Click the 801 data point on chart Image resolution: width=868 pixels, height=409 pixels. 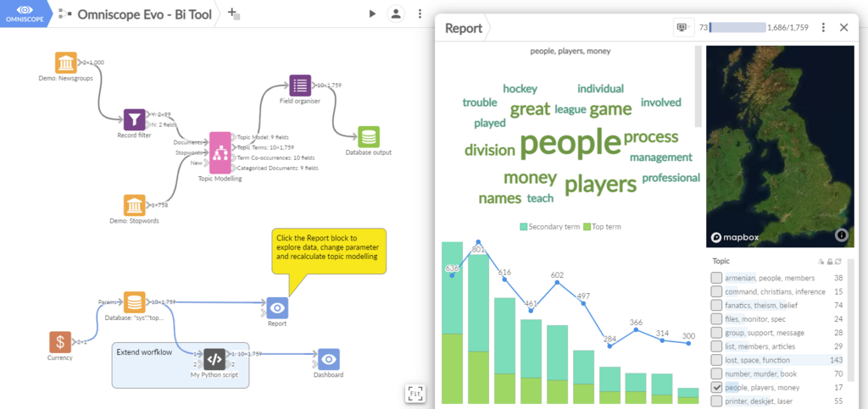tap(478, 242)
